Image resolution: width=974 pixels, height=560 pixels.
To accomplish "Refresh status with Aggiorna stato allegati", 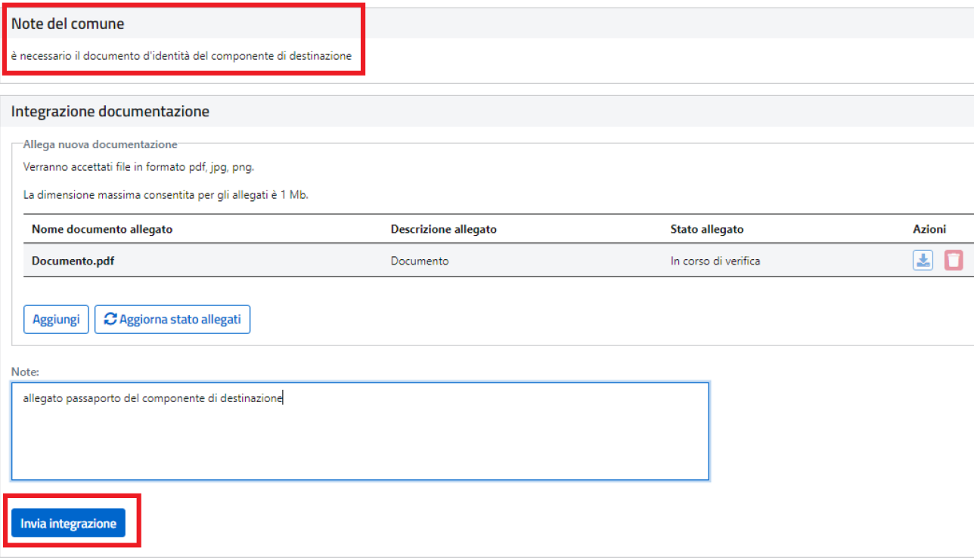I will coord(172,320).
